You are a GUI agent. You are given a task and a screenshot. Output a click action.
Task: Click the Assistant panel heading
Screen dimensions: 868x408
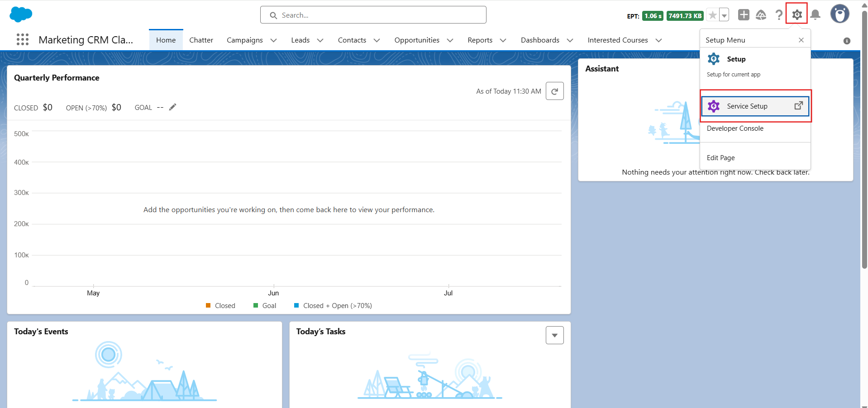tap(602, 69)
